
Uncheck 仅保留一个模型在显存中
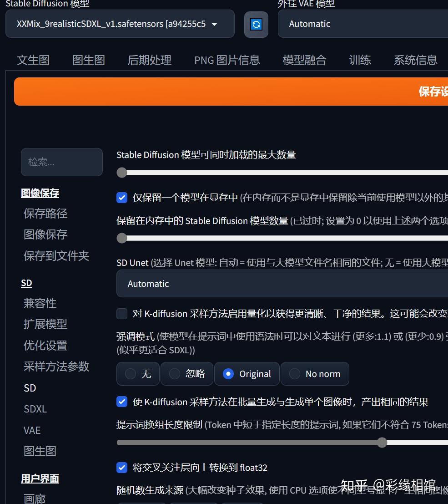click(122, 198)
